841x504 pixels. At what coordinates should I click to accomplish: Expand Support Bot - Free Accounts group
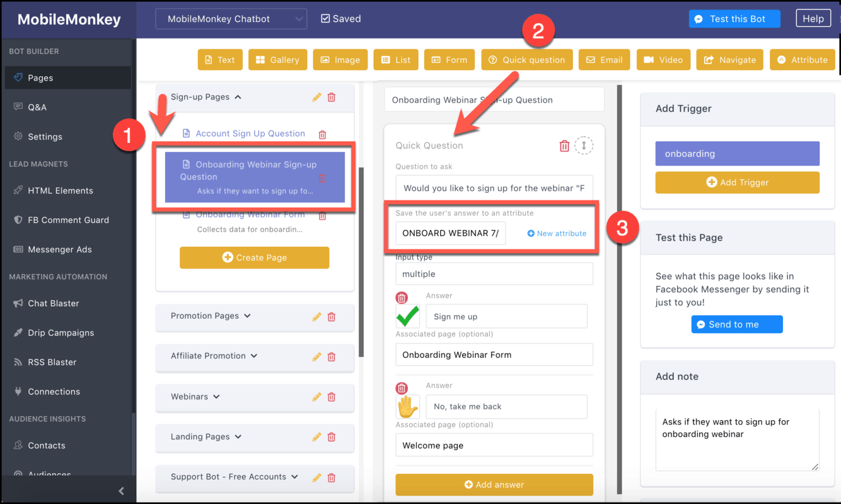pos(294,477)
